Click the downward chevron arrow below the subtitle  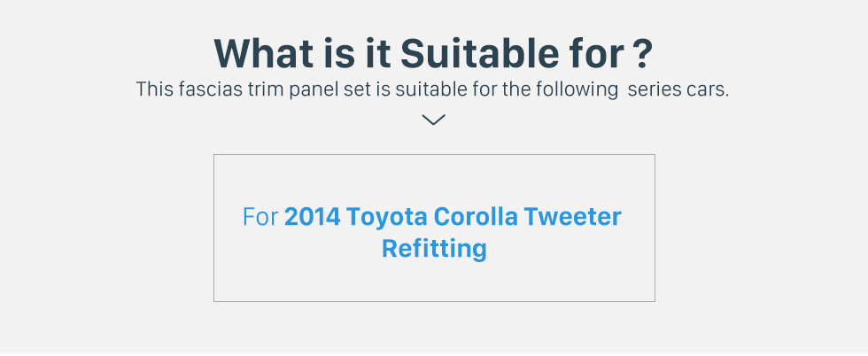pyautogui.click(x=433, y=120)
